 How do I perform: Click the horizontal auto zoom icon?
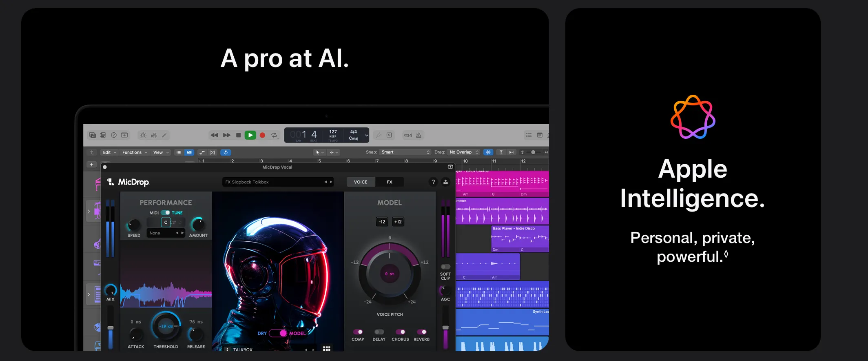pos(511,152)
